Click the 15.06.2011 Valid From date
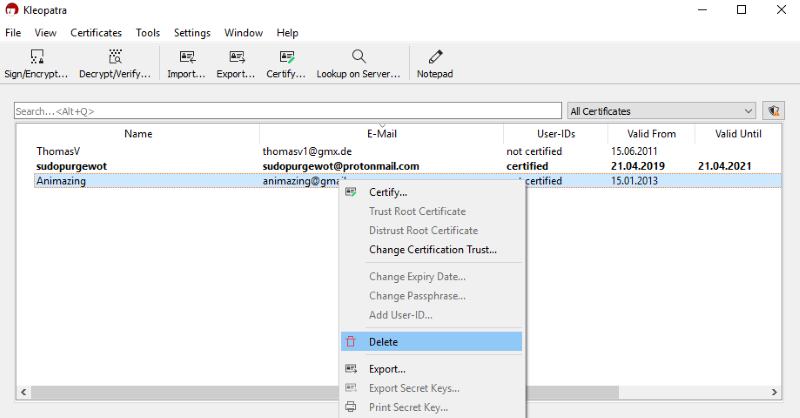The height and width of the screenshot is (418, 800). [634, 151]
